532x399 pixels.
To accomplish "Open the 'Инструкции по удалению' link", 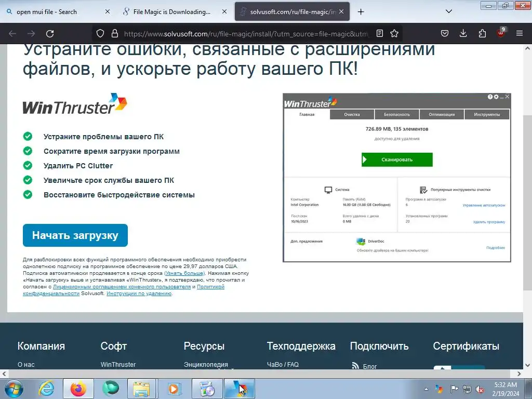I will 139,294.
